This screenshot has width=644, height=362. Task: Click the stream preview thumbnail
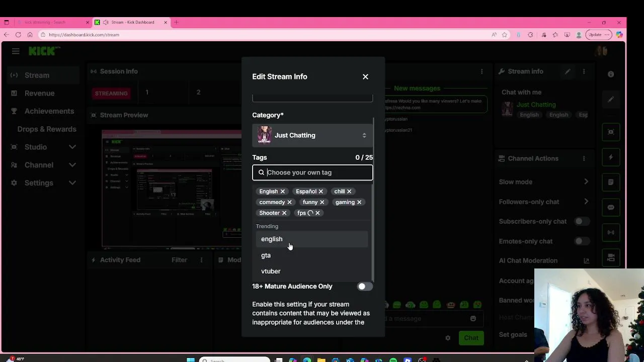[x=171, y=189]
